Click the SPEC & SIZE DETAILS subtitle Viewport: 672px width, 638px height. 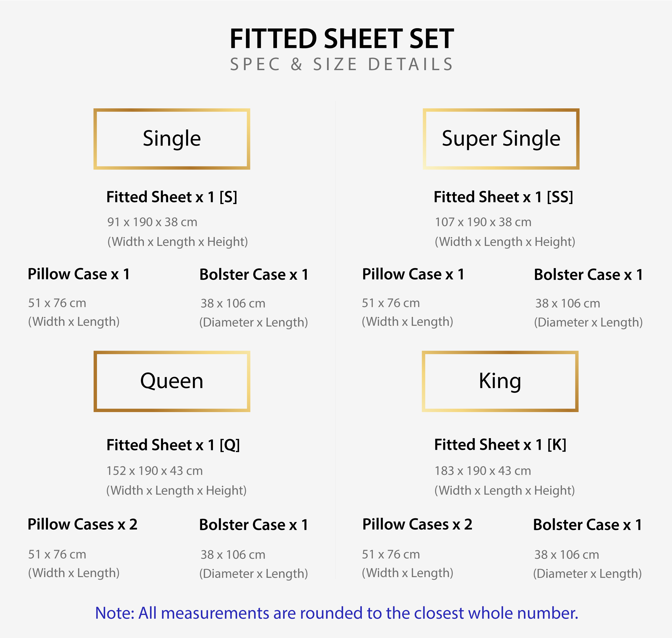click(342, 64)
